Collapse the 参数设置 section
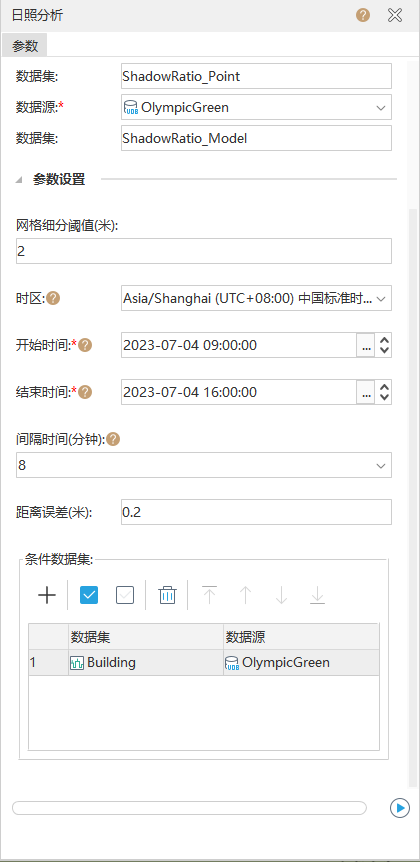The height and width of the screenshot is (862, 420). point(19,180)
